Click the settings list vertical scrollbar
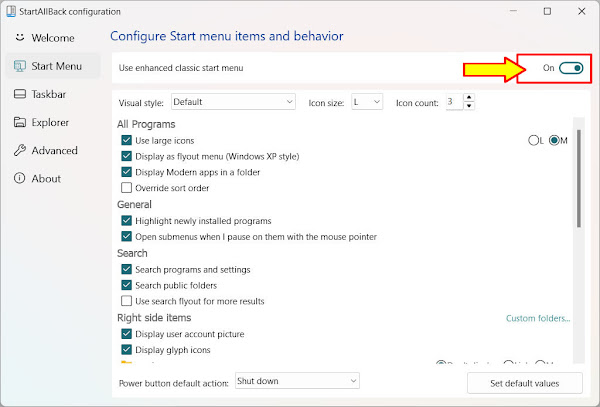 pos(579,178)
